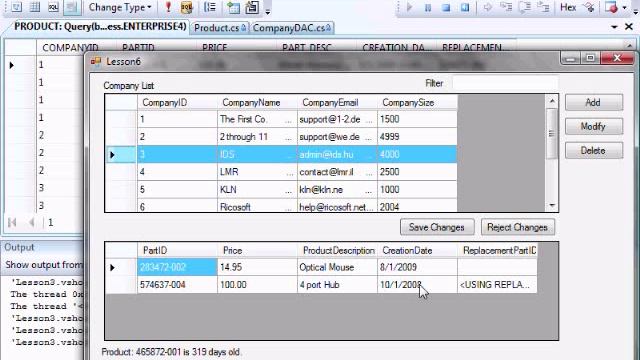Click the Delete button
The width and height of the screenshot is (640, 360).
(594, 151)
